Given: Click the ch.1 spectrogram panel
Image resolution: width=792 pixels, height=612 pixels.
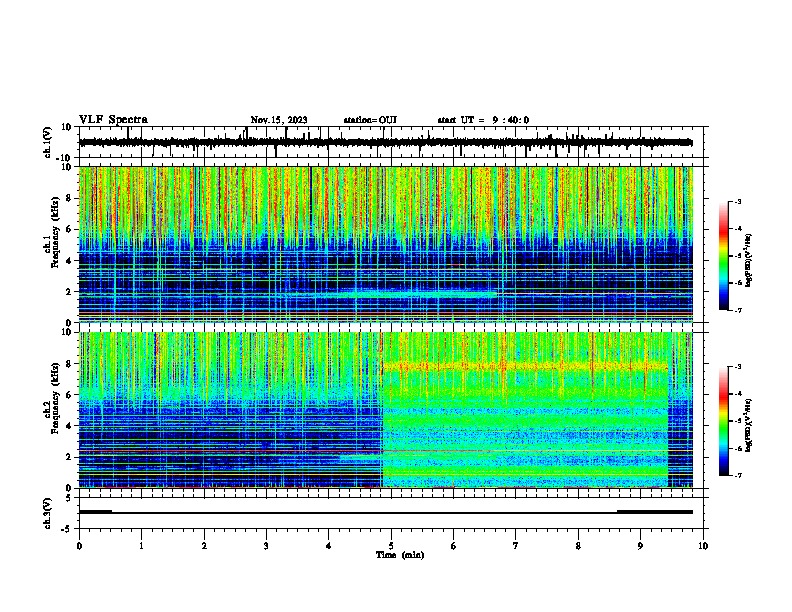Looking at the screenshot, I should [x=385, y=244].
